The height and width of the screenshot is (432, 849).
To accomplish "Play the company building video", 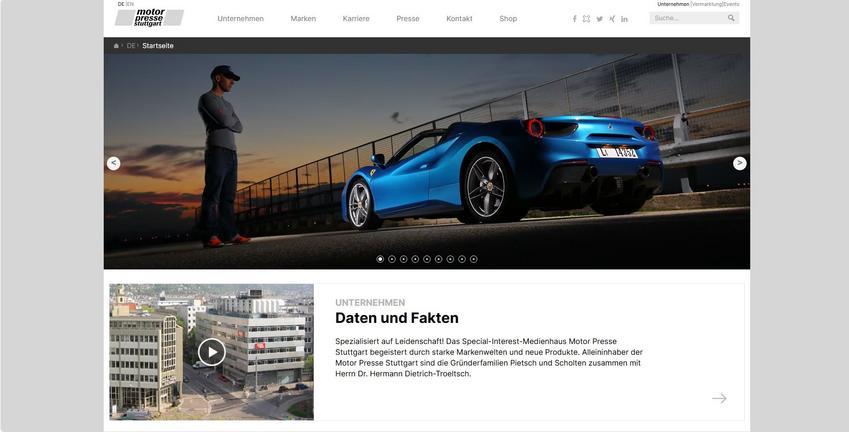I will [212, 352].
